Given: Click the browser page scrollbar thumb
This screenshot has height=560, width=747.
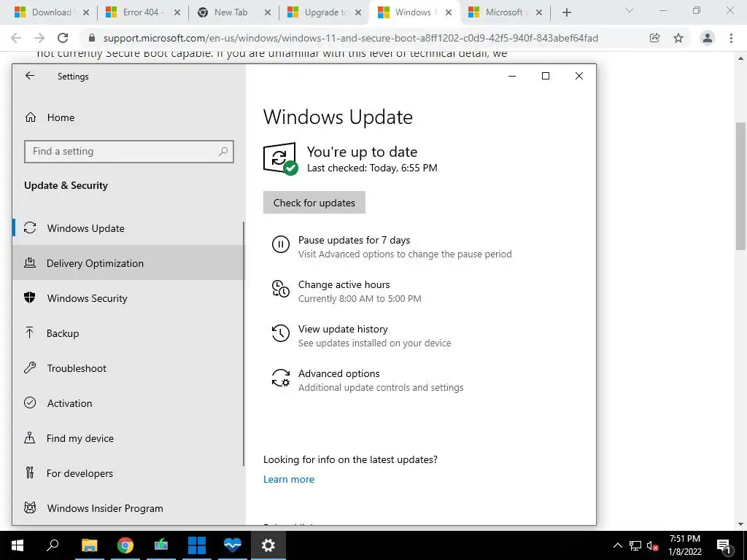Looking at the screenshot, I should [740, 186].
